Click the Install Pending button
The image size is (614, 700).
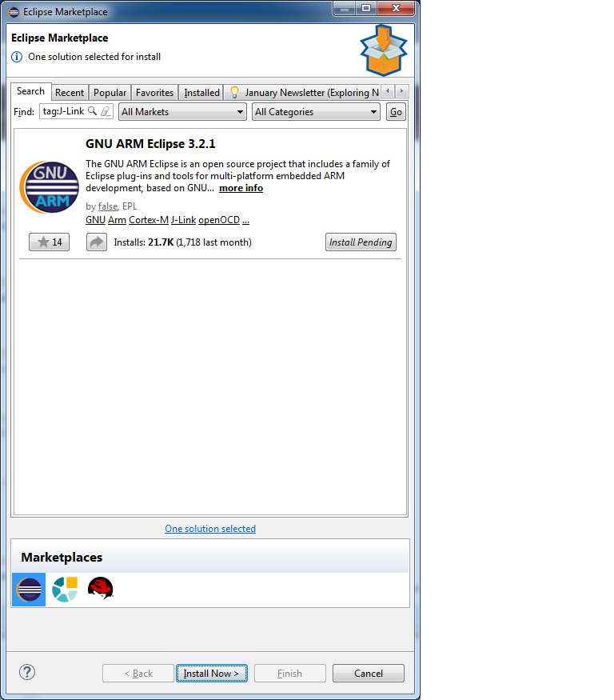361,242
